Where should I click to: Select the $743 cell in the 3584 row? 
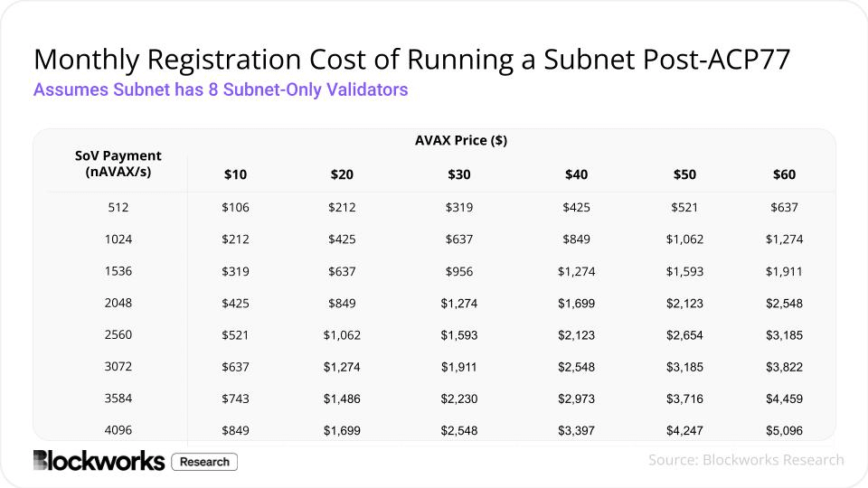tap(235, 399)
